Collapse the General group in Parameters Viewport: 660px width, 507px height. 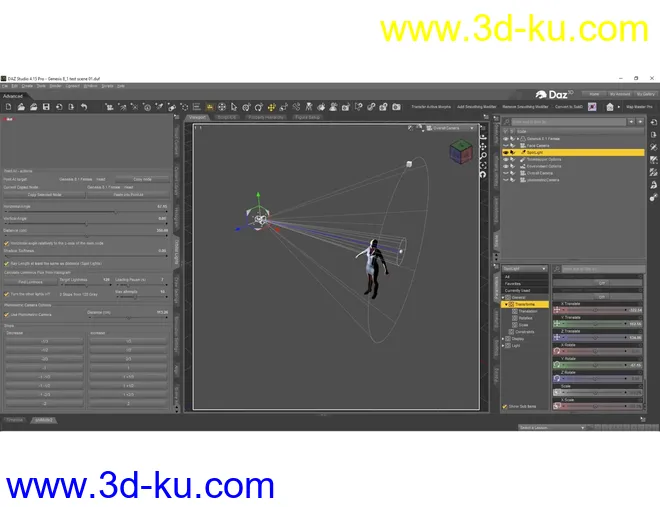click(504, 297)
